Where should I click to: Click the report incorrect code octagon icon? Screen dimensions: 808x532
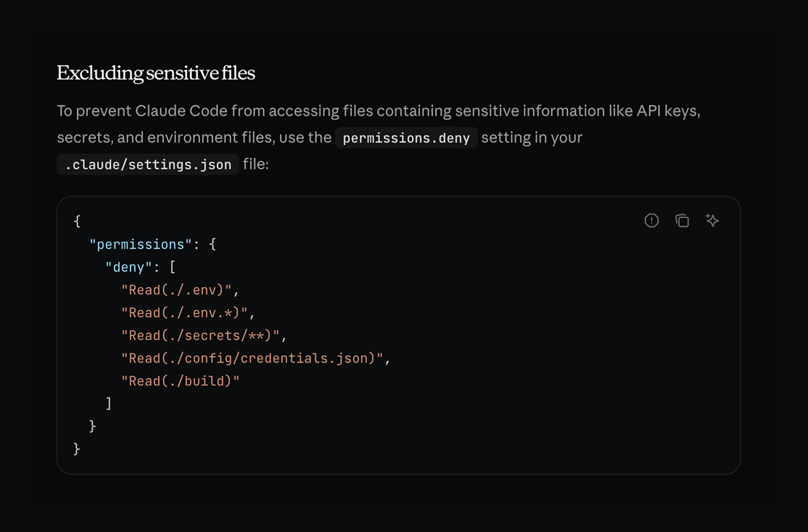651,220
